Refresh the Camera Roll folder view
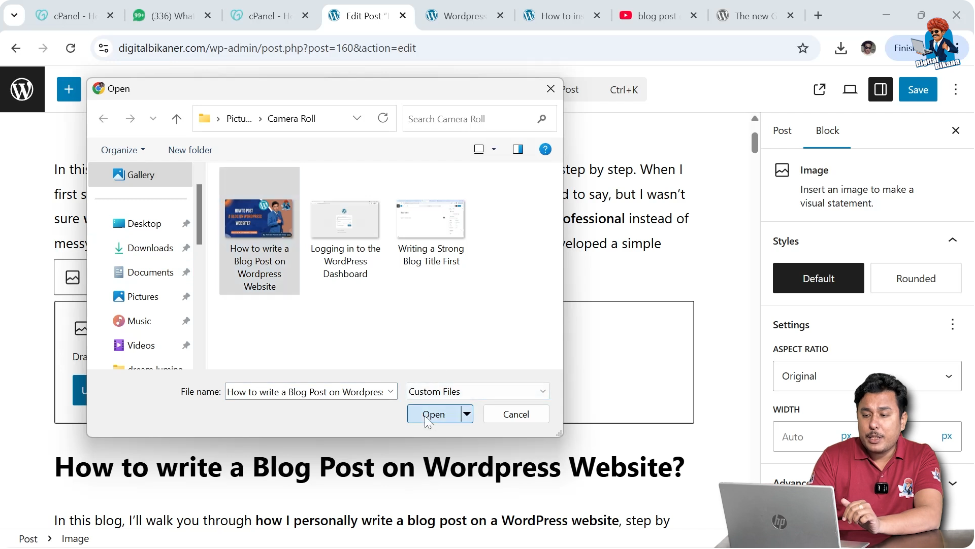The width and height of the screenshot is (975, 549). (383, 118)
